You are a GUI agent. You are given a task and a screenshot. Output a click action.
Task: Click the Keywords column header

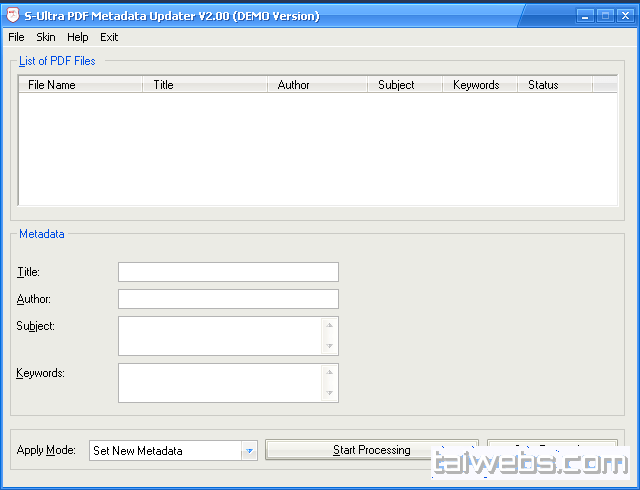tap(479, 85)
